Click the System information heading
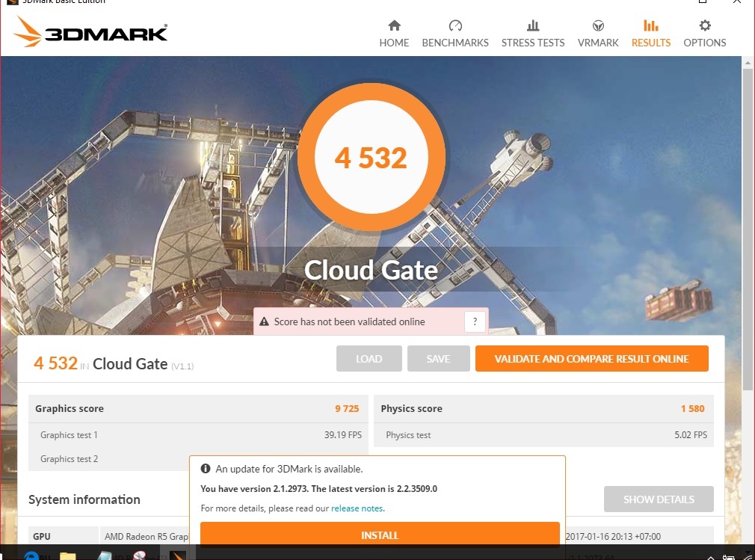The width and height of the screenshot is (755, 560). (x=84, y=499)
